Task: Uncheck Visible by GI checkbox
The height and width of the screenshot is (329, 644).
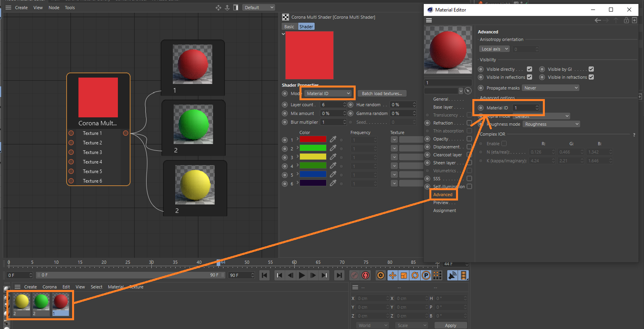Action: coord(591,69)
